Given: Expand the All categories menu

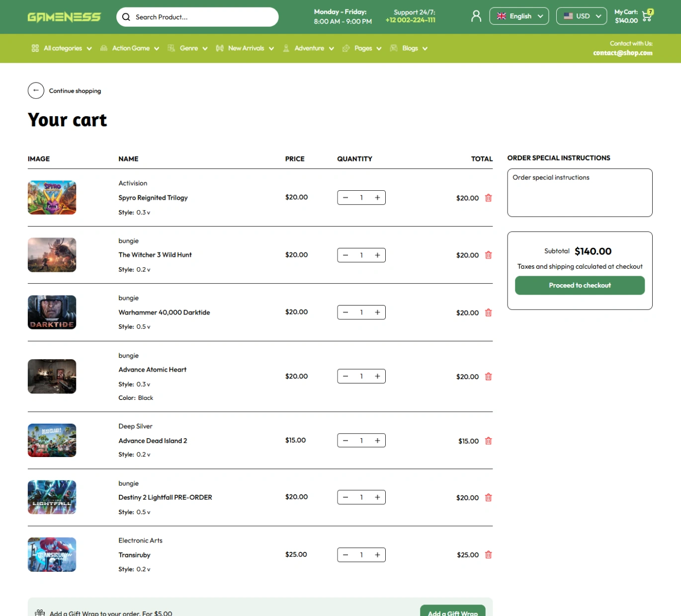Looking at the screenshot, I should pos(62,48).
